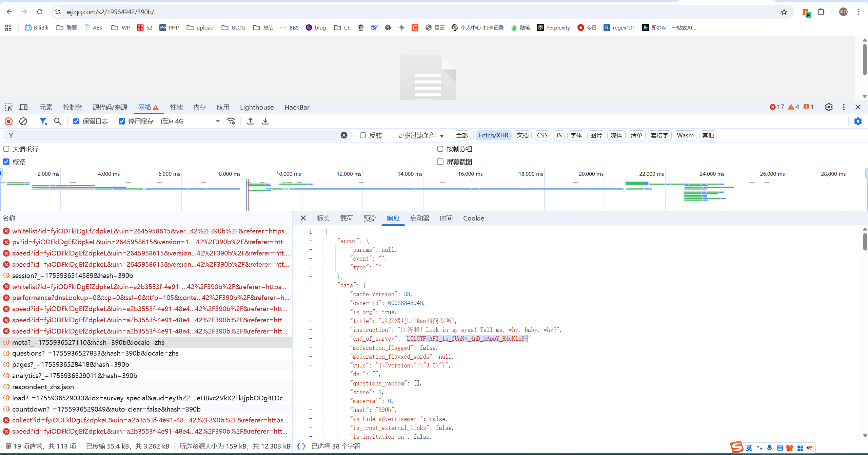Open the 预览 response tab
This screenshot has width=868, height=455.
[x=370, y=218]
